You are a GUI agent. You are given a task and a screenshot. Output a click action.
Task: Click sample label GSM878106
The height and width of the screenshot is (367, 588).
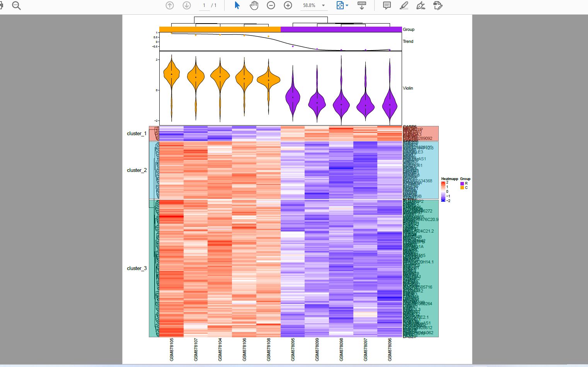pyautogui.click(x=244, y=350)
